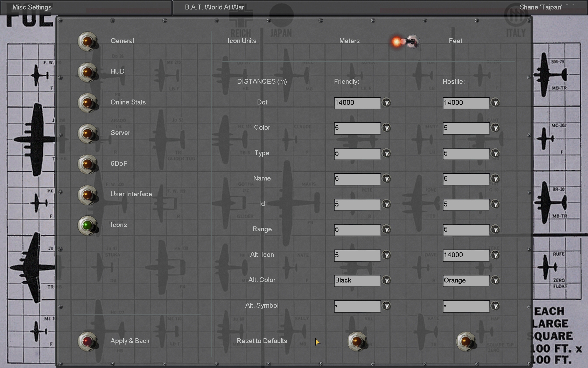Viewport: 588px width, 368px height.
Task: Click Hostile Type distance field
Action: tap(466, 154)
